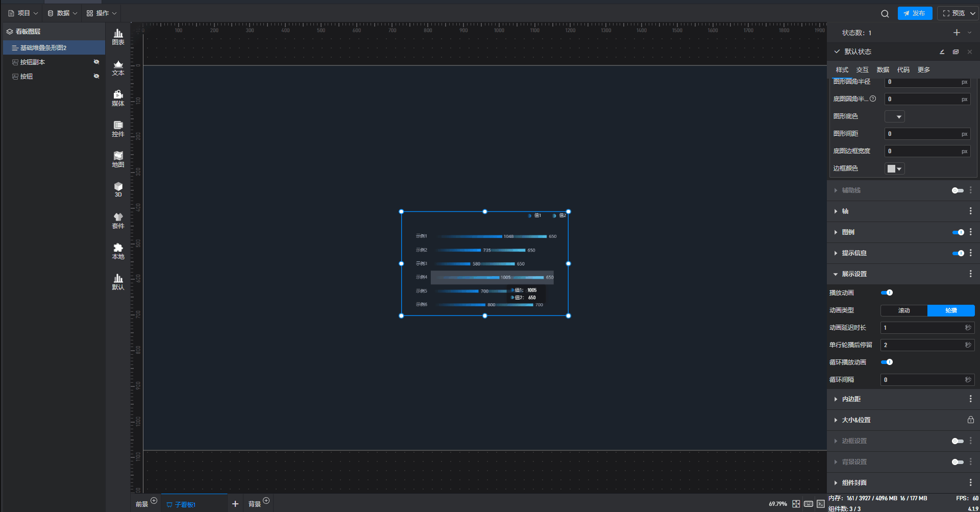The width and height of the screenshot is (980, 512).
Task: Expand the 提示信息 section
Action: 836,253
